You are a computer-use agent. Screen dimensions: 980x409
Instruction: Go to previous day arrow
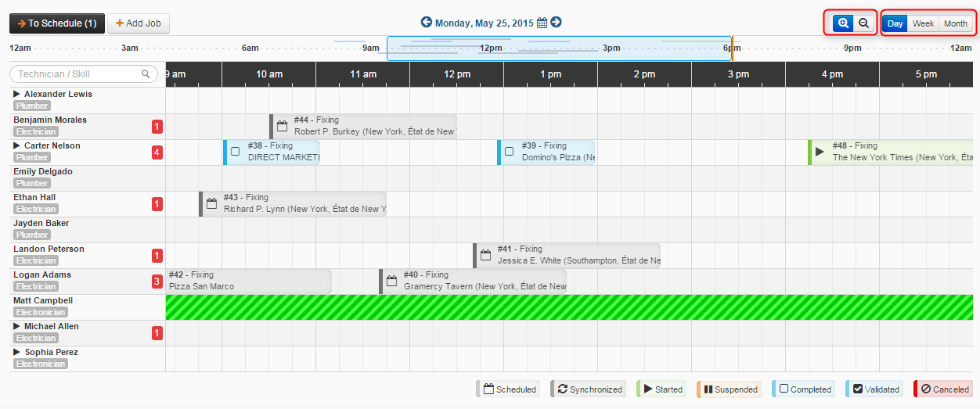427,23
